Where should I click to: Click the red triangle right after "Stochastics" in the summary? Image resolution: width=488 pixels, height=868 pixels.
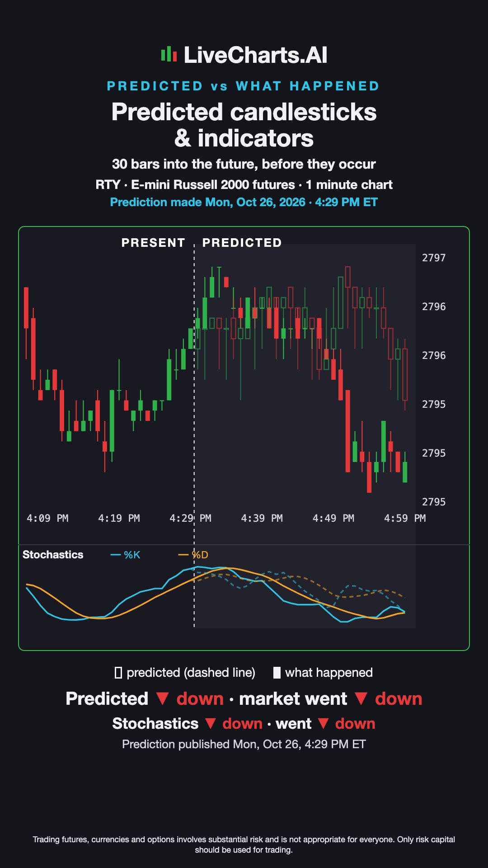211,724
